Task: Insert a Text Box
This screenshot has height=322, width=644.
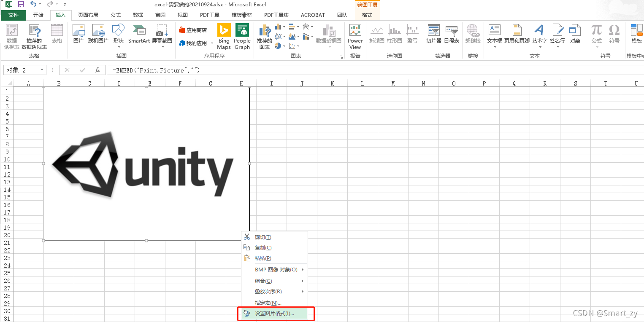Action: 495,36
